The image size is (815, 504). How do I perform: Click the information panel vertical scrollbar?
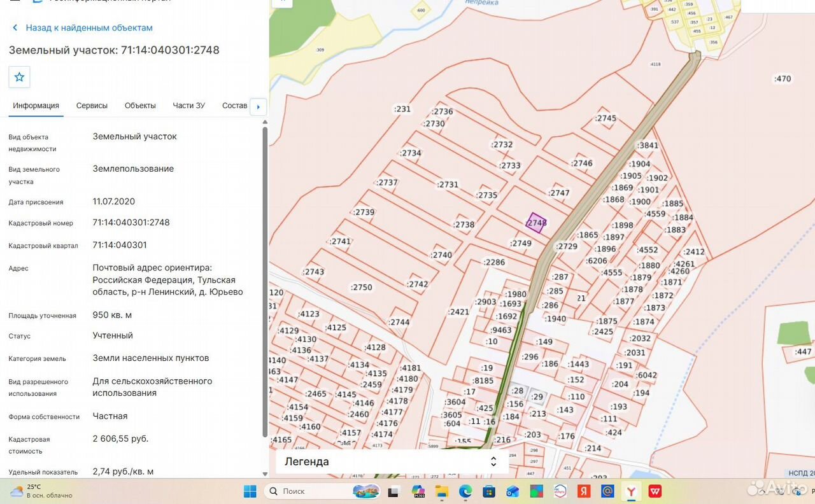tap(266, 283)
